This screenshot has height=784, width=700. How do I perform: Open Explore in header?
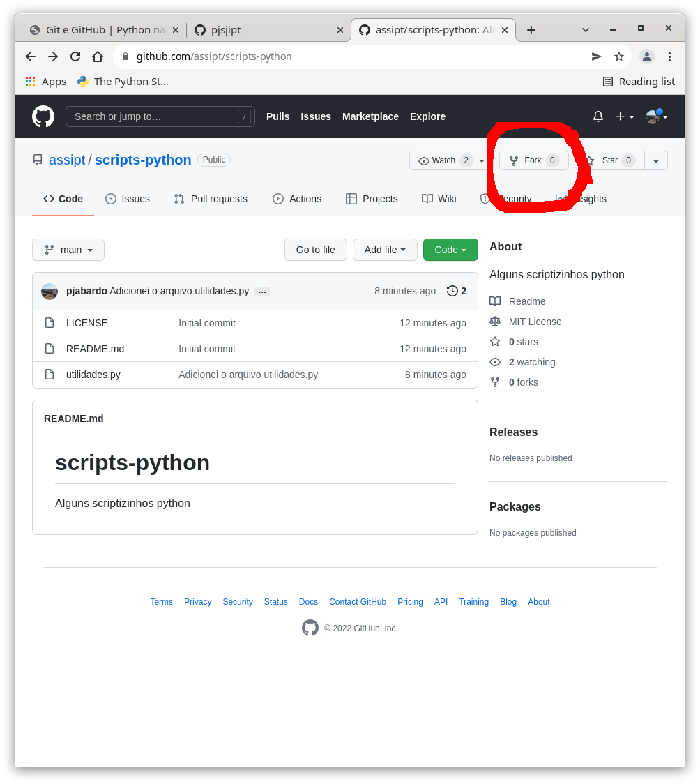(427, 116)
